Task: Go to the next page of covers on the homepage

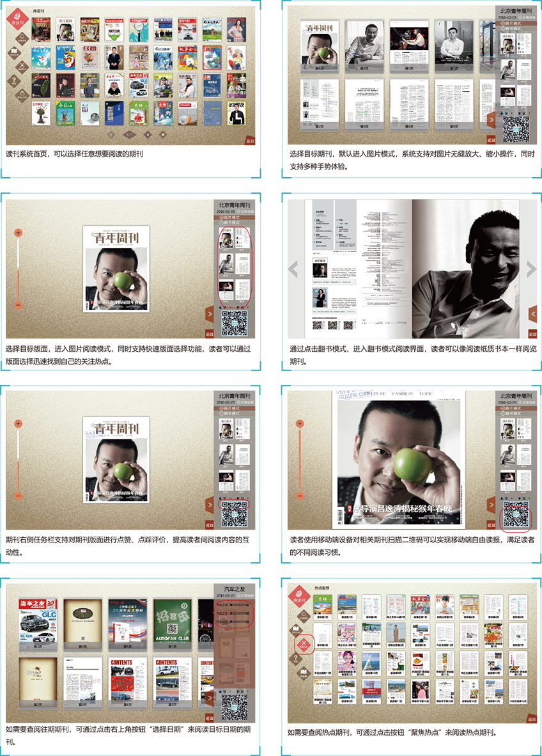Action: point(148,135)
